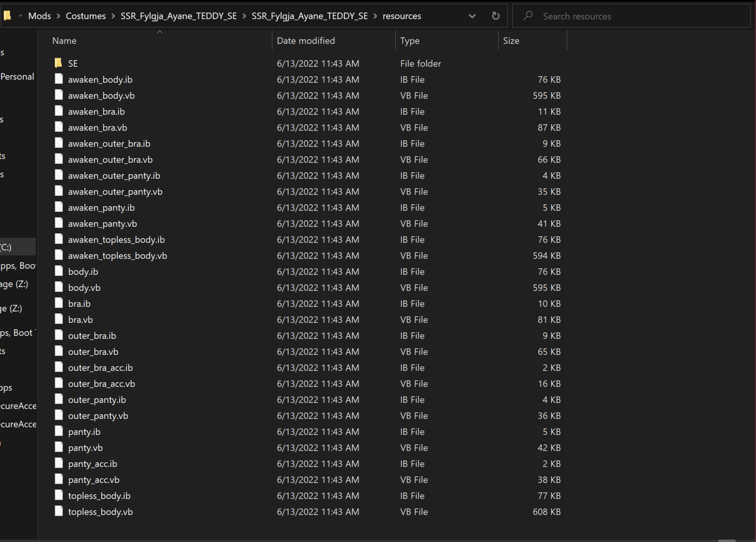756x542 pixels.
Task: Expand chevron before resources breadcrumb
Action: pos(375,16)
